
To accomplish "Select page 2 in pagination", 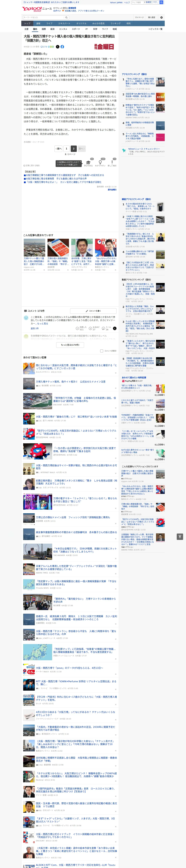I will coord(74,149).
